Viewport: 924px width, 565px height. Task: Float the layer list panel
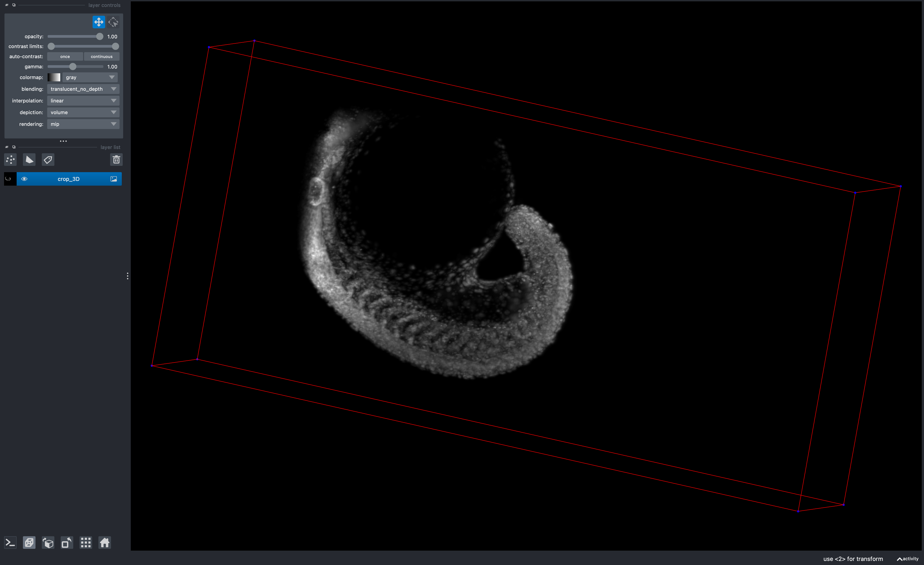(14, 147)
